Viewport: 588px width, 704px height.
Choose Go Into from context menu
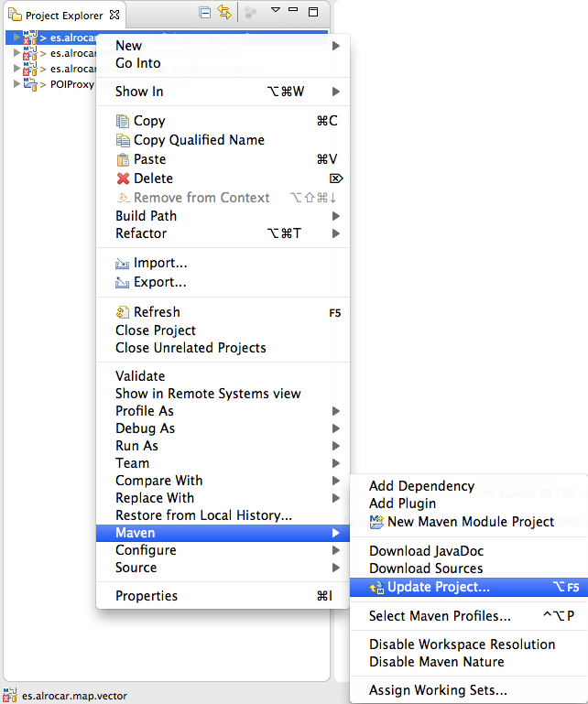coord(223,63)
